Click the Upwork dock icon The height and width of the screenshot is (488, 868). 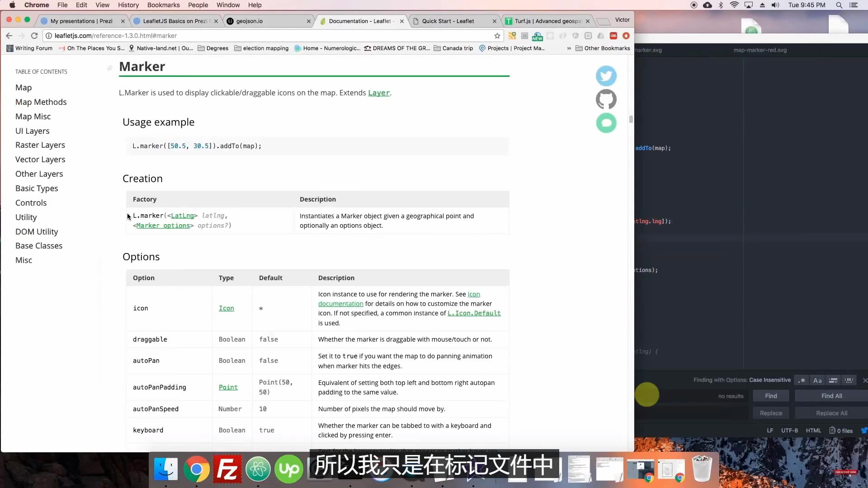coord(289,469)
